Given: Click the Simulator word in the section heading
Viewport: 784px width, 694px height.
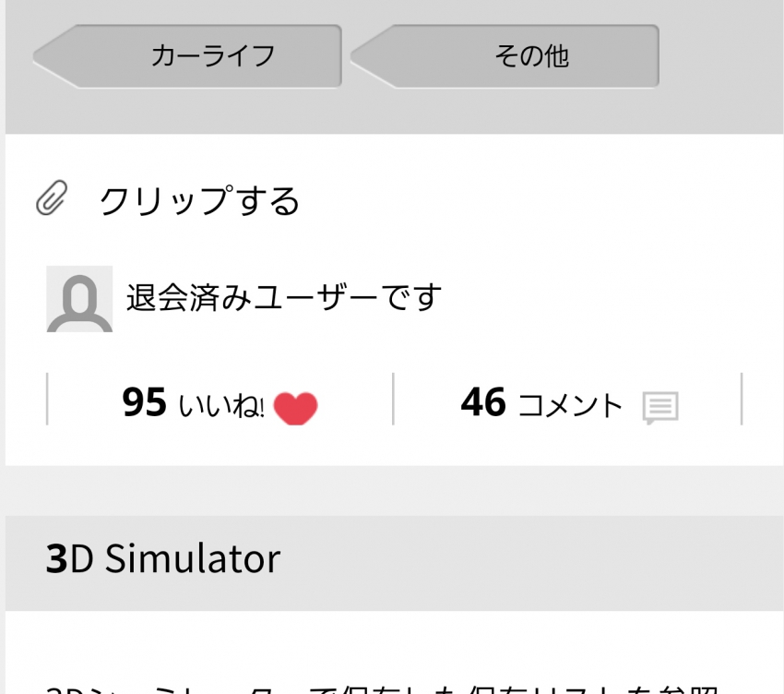Looking at the screenshot, I should click(193, 558).
